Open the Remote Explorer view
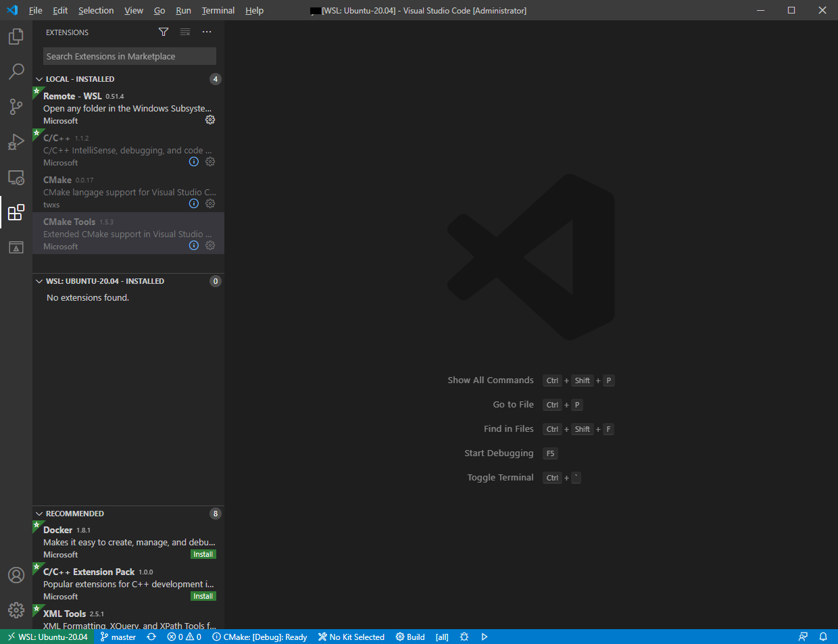The width and height of the screenshot is (838, 644). [16, 178]
